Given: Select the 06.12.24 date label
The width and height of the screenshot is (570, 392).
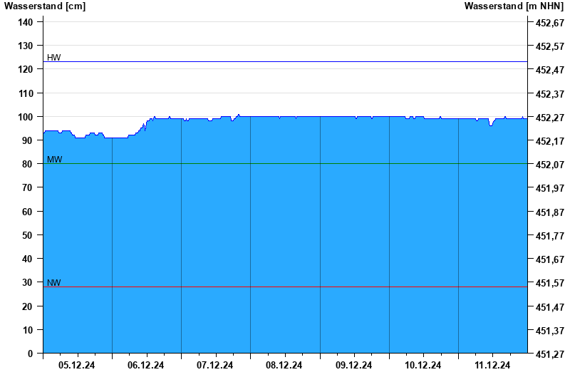Looking at the screenshot, I should [x=146, y=365].
